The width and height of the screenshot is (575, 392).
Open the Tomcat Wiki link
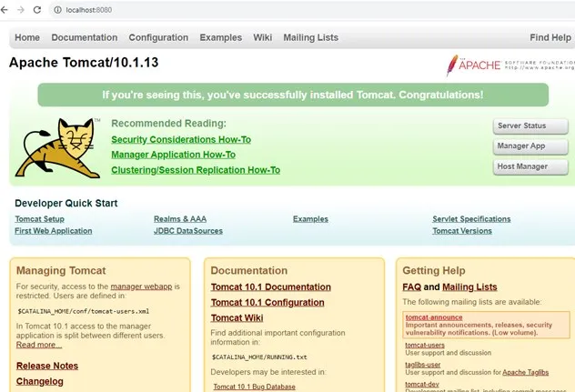(x=237, y=318)
